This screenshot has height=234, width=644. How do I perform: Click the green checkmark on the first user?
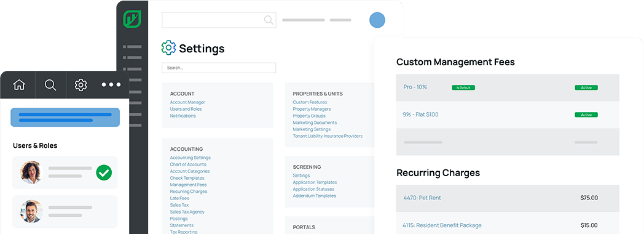[x=104, y=172]
